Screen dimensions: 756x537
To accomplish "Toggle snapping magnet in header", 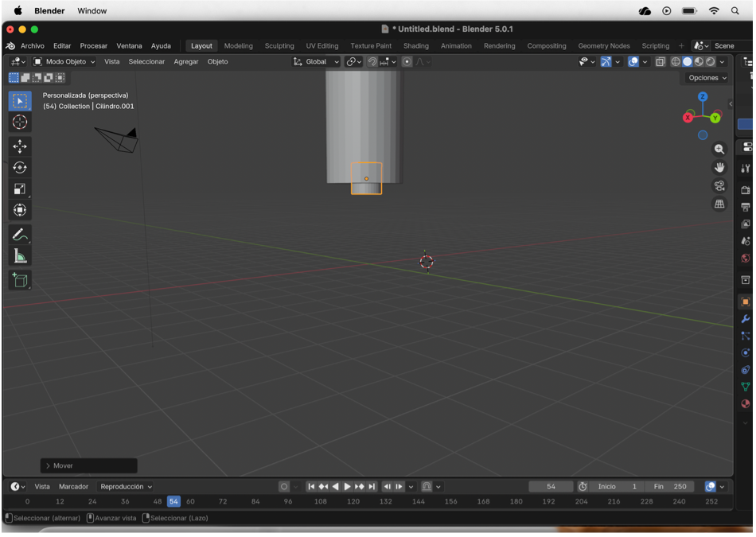I will point(372,62).
